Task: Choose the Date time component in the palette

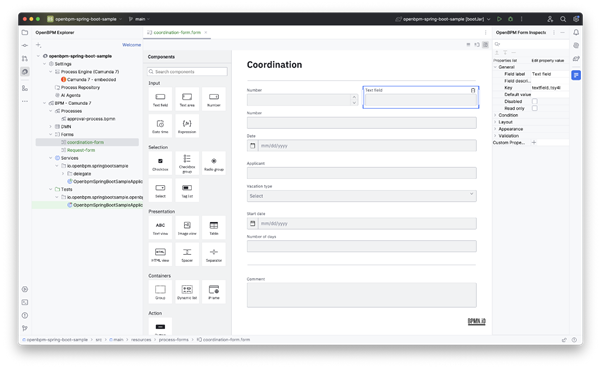Action: pos(160,126)
